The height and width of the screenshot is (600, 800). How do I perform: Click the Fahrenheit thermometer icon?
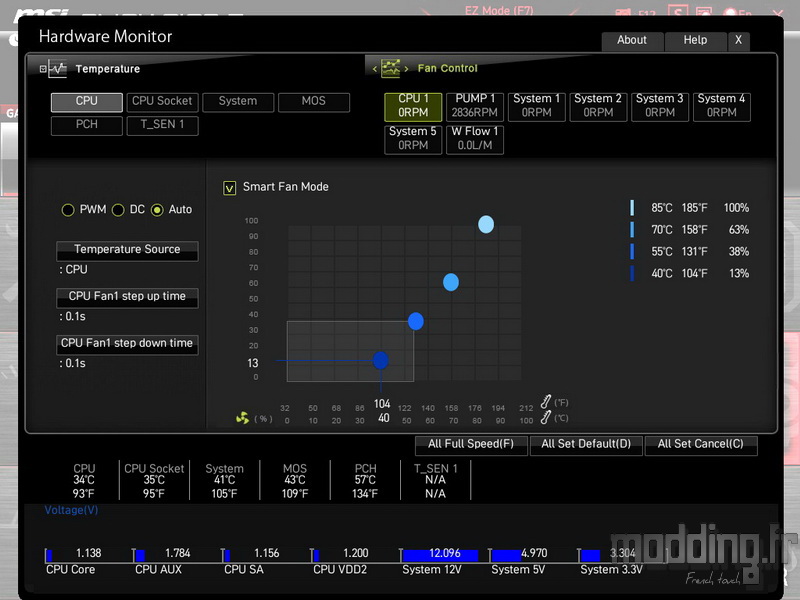(546, 402)
